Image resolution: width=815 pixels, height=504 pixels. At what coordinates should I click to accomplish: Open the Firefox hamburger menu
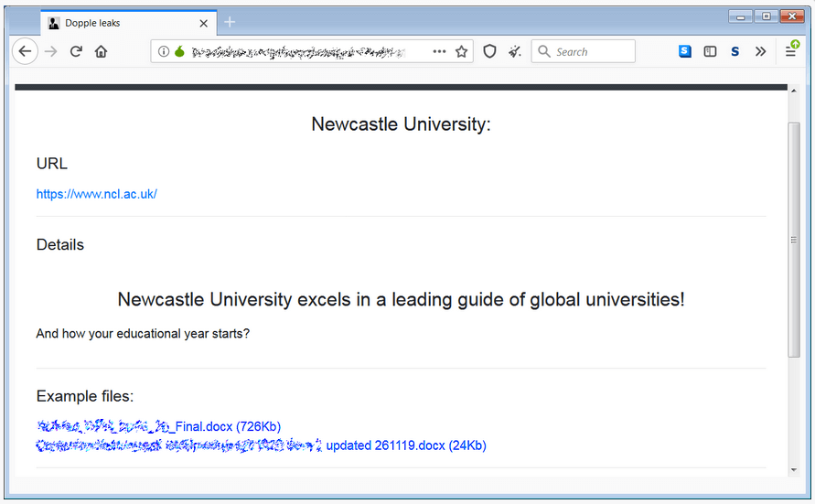(790, 52)
